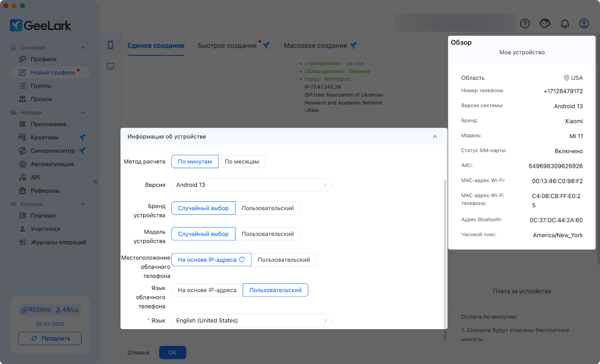Switch to Единое создание tab
The width and height of the screenshot is (600, 364).
pyautogui.click(x=156, y=46)
